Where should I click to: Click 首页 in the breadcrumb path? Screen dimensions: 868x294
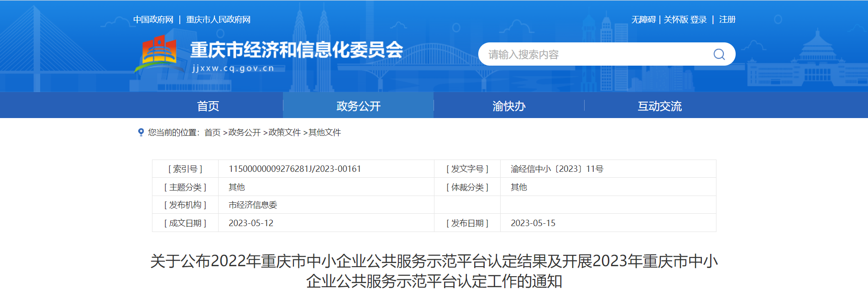pyautogui.click(x=212, y=133)
